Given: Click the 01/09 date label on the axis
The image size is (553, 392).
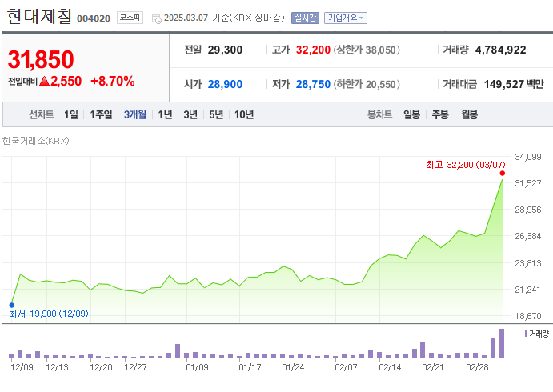Looking at the screenshot, I should 197,367.
